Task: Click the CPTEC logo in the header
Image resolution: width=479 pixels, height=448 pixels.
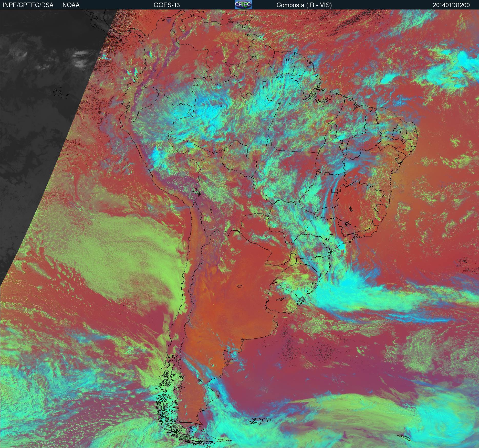Action: tap(243, 5)
